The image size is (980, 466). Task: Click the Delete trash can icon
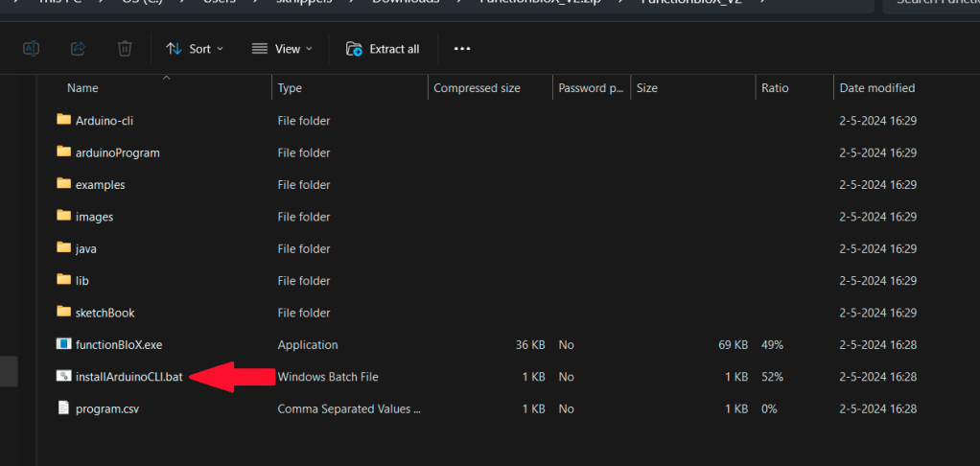125,48
